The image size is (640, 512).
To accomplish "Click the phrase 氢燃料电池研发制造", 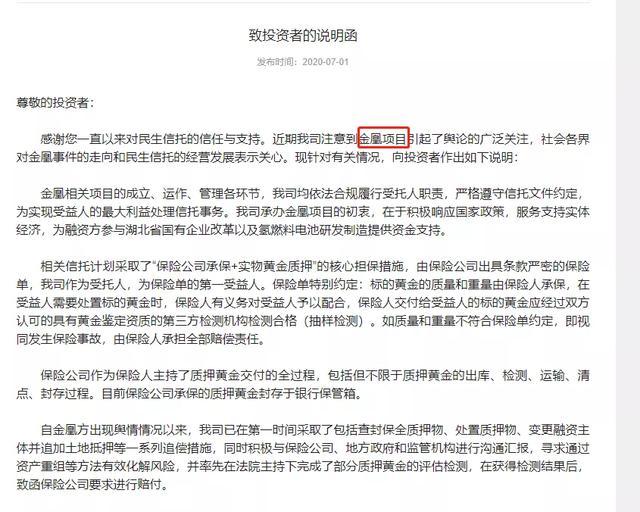I will coord(313,230).
